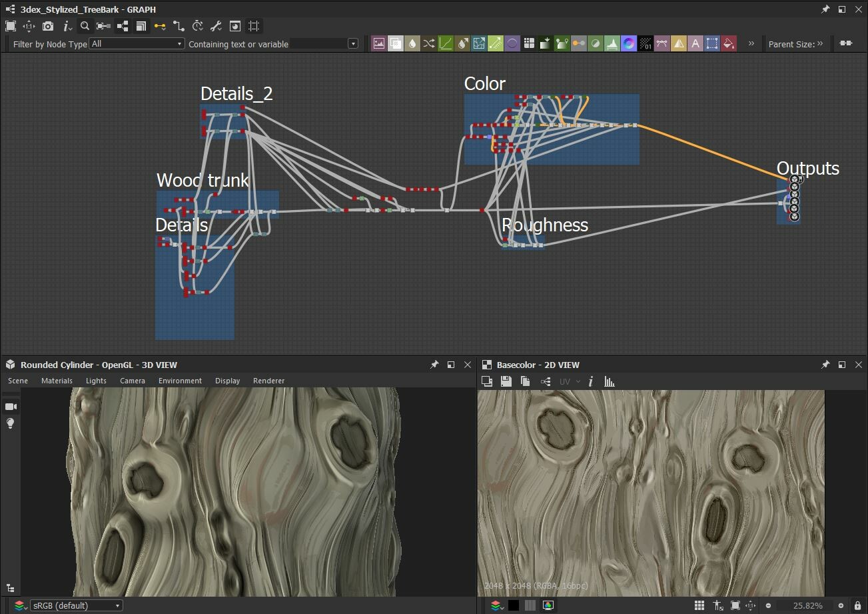
Task: Select the Search tool in the graph toolbar
Action: [84, 27]
